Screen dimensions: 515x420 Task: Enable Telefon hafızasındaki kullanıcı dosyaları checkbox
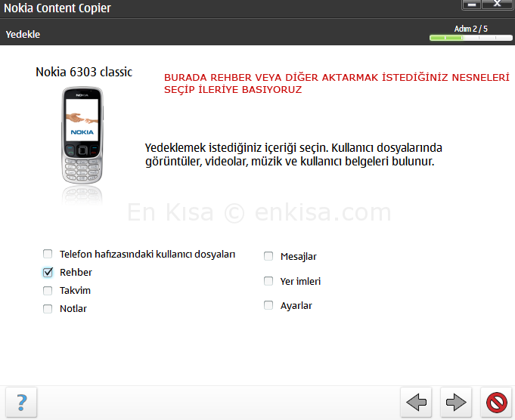coord(48,254)
